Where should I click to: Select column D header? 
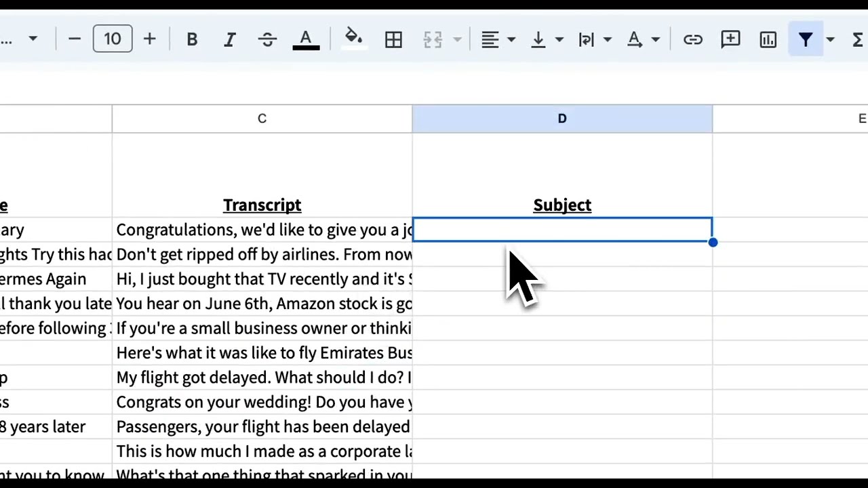(x=562, y=119)
